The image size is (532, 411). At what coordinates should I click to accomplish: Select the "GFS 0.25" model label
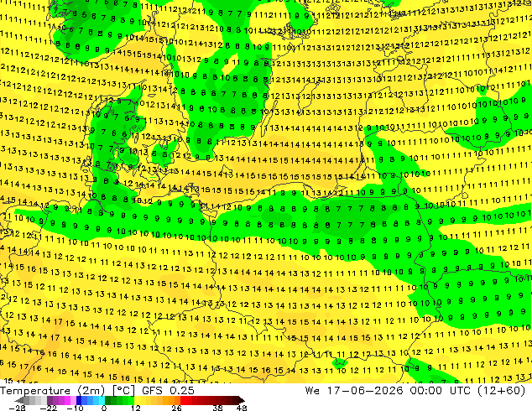pos(168,391)
